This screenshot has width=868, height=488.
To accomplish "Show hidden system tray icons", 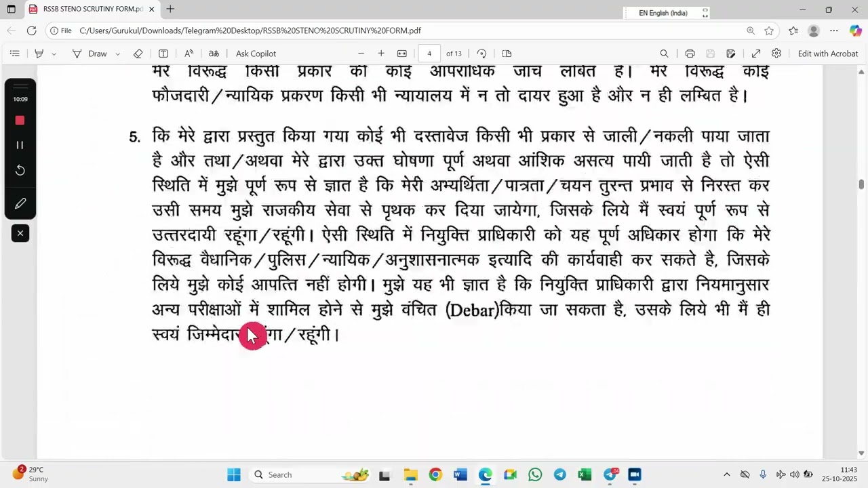I will click(726, 474).
